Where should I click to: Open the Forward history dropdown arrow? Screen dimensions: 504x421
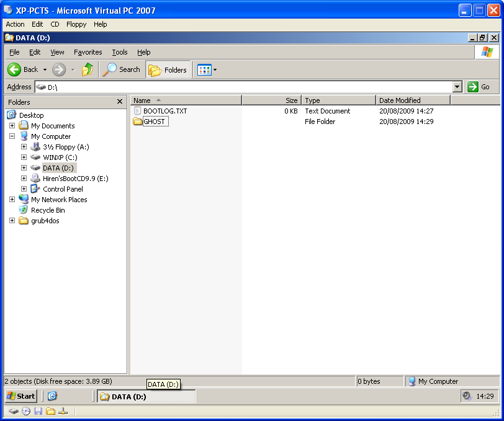[73, 69]
